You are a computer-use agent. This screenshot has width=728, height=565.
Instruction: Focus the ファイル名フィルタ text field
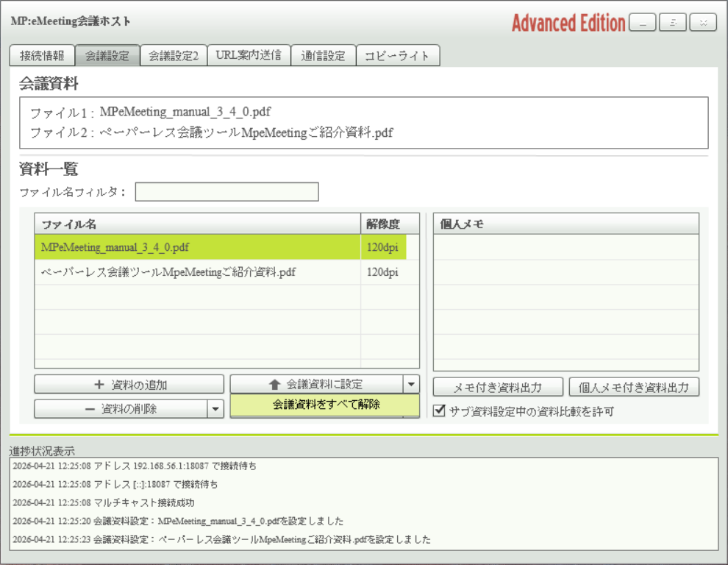click(226, 193)
